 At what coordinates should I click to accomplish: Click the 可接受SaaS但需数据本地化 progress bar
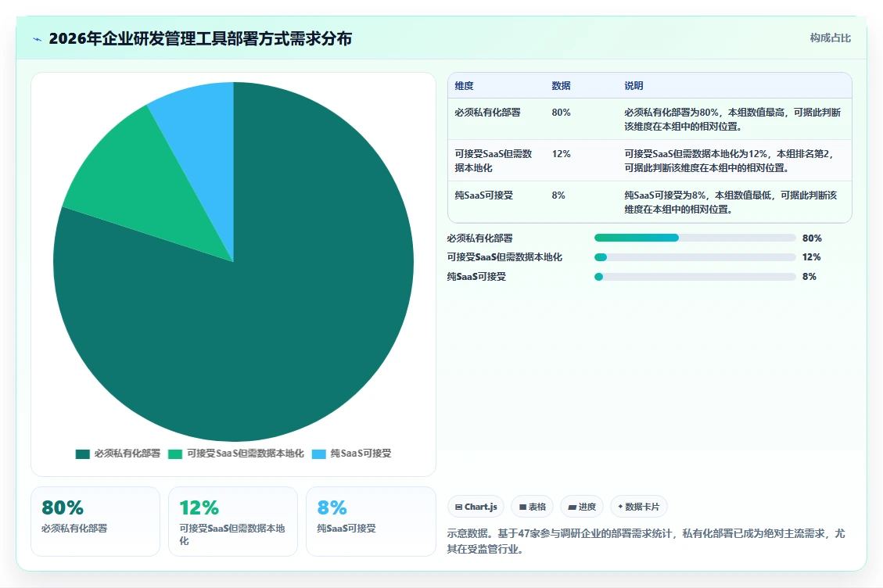pos(695,257)
